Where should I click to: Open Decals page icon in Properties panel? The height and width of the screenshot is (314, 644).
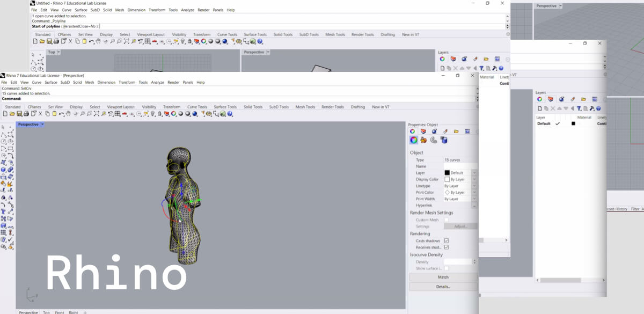(x=444, y=140)
